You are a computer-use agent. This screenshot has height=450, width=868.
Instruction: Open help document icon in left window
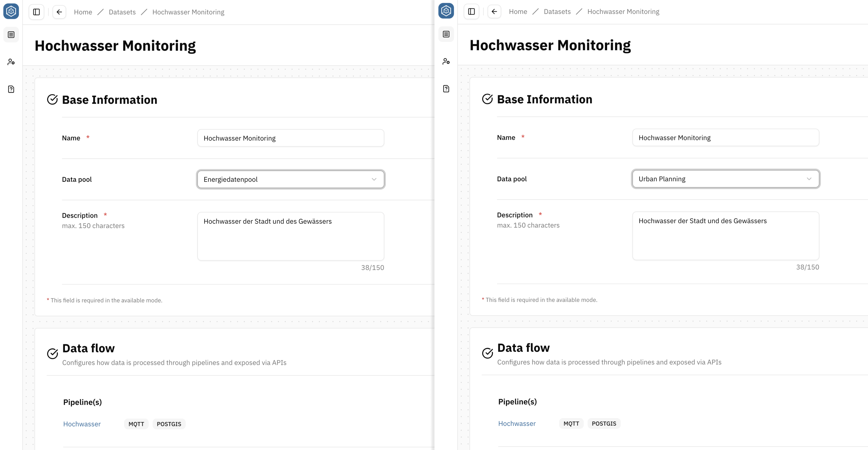(x=11, y=89)
